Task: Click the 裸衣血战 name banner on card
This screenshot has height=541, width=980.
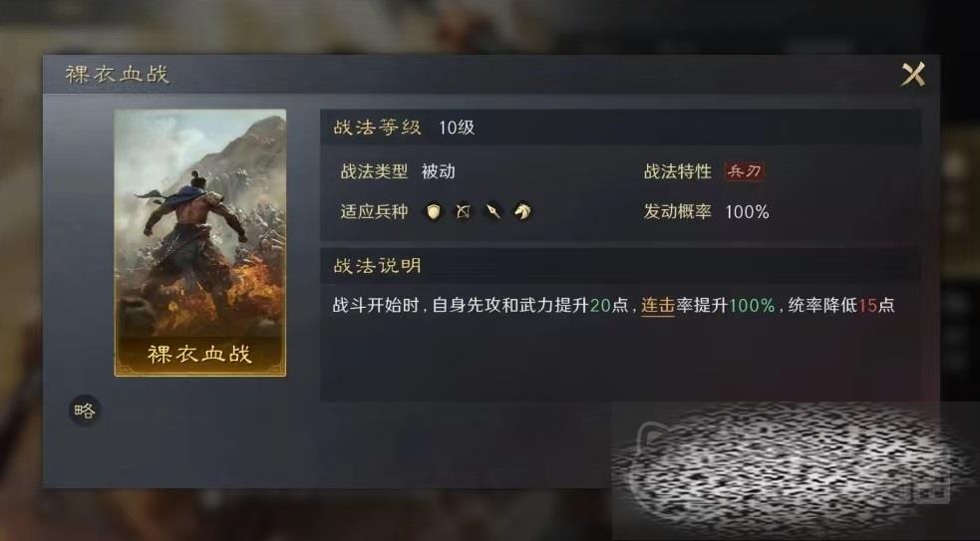Action: [x=200, y=355]
